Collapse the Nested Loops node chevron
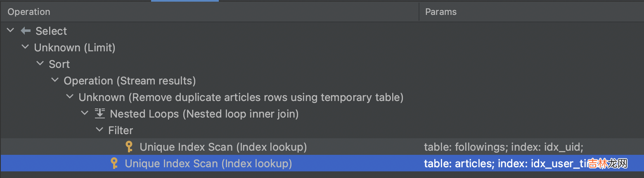 tap(85, 114)
